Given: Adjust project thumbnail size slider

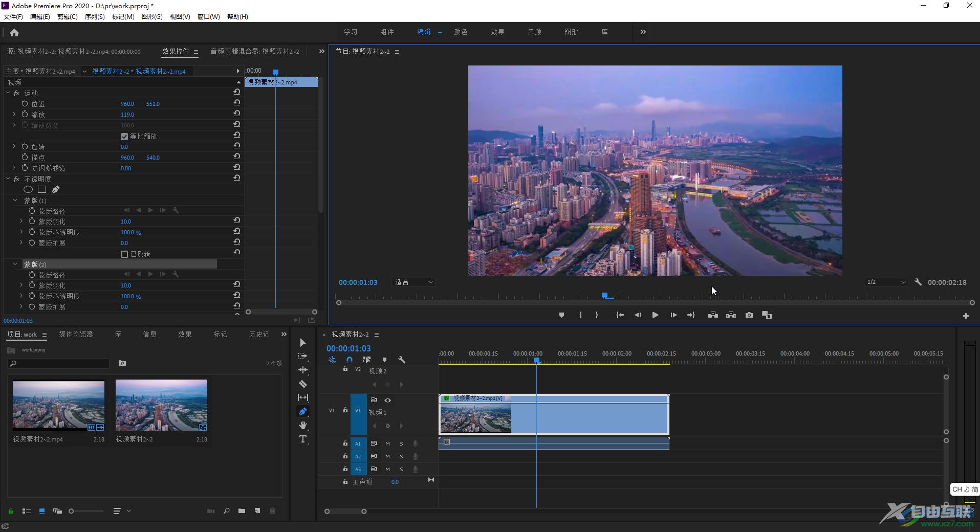Looking at the screenshot, I should point(72,511).
